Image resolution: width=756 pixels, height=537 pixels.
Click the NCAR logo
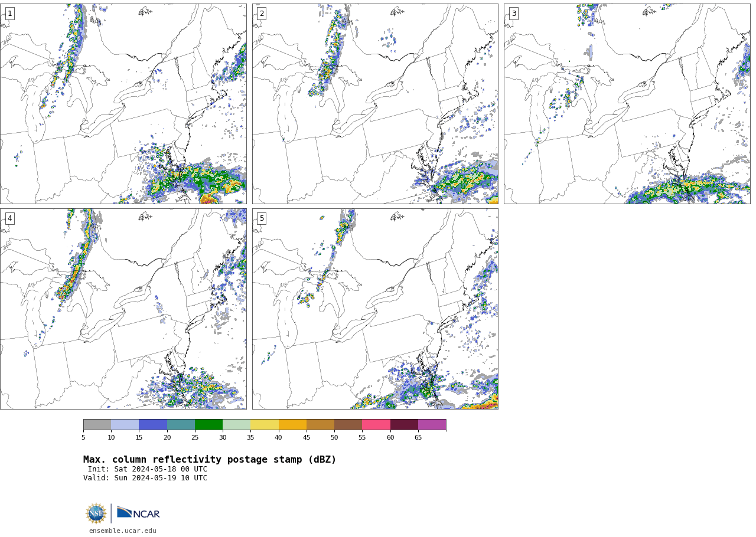pos(138,513)
